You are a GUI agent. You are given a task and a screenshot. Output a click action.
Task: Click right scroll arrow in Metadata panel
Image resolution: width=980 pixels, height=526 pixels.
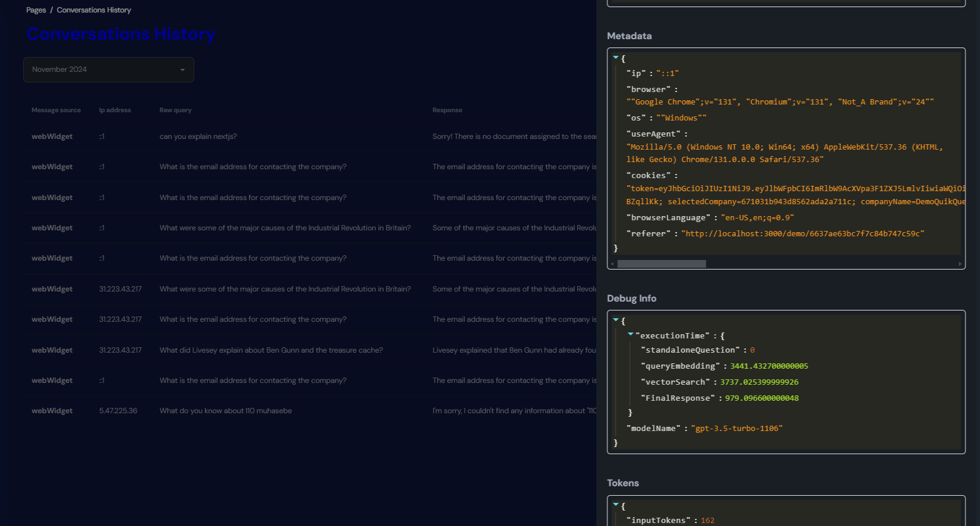coord(960,264)
